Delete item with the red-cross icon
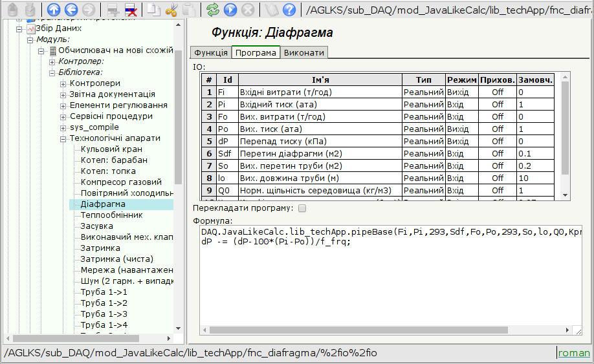Viewport: 594px width, 364px height. coord(131,10)
